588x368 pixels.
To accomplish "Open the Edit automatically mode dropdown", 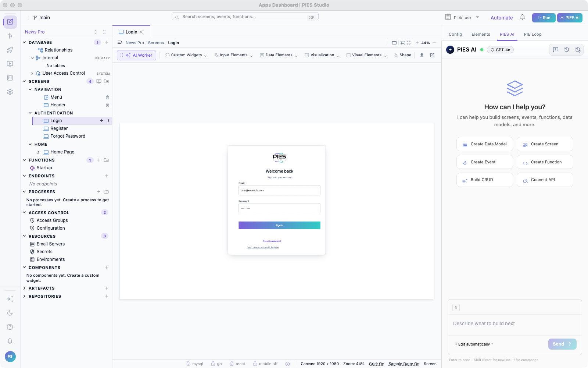I will point(474,344).
